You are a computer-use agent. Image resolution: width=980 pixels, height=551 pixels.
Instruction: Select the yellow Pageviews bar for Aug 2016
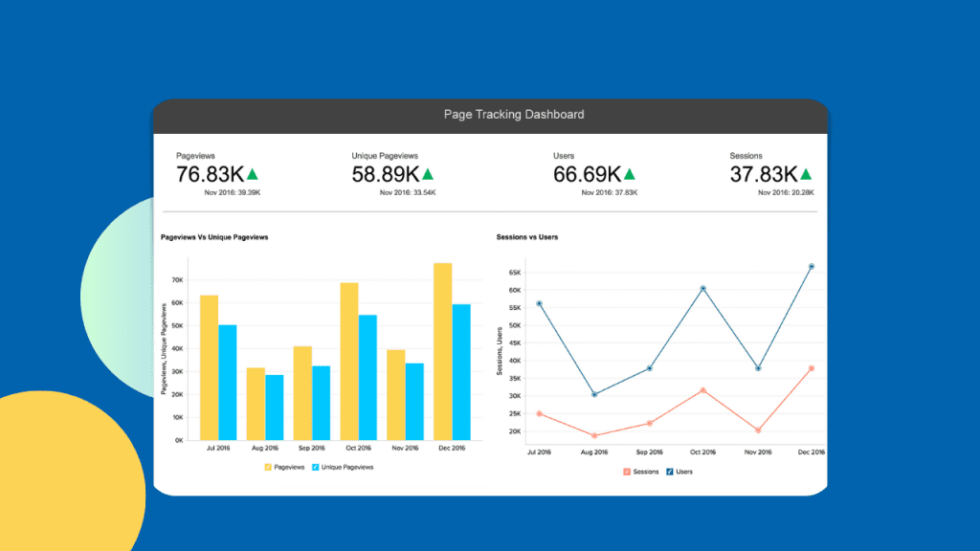click(x=256, y=405)
